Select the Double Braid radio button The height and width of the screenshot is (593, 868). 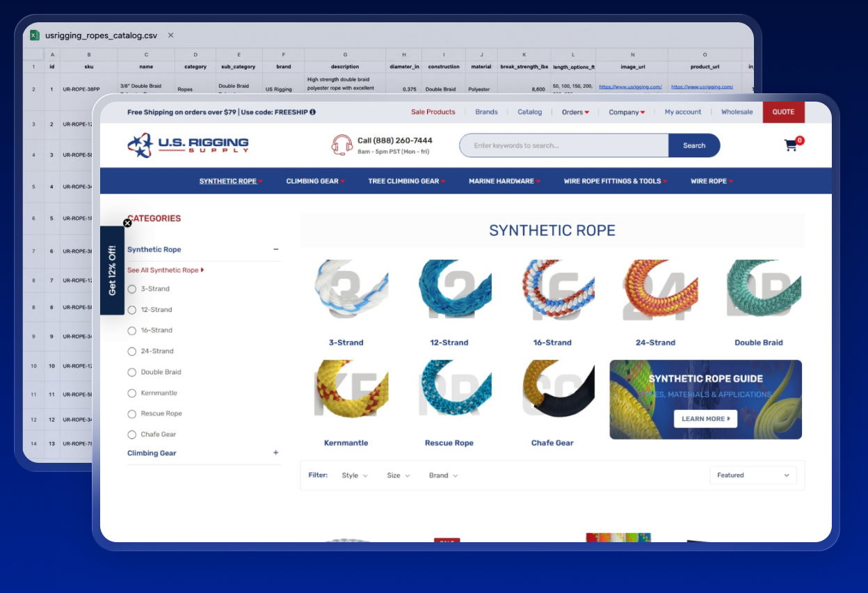tap(132, 372)
